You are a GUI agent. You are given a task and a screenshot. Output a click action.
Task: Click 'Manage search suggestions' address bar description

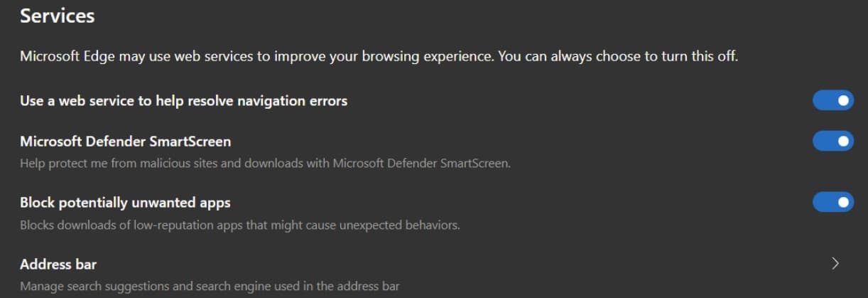85,287
